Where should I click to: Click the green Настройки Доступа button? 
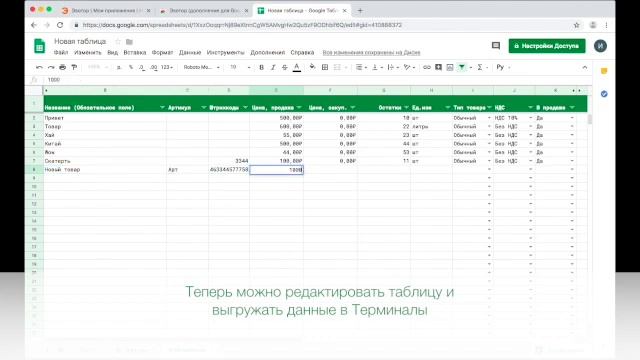[x=547, y=46]
